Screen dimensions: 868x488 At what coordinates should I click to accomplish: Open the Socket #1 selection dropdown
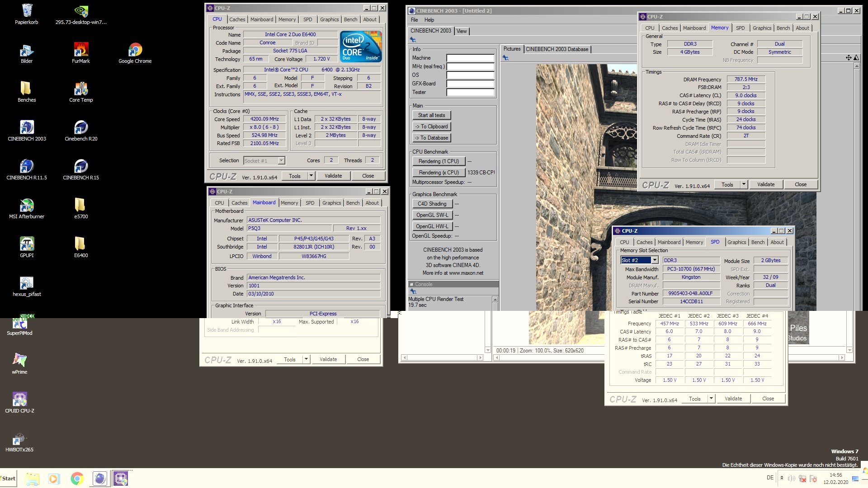(x=281, y=160)
